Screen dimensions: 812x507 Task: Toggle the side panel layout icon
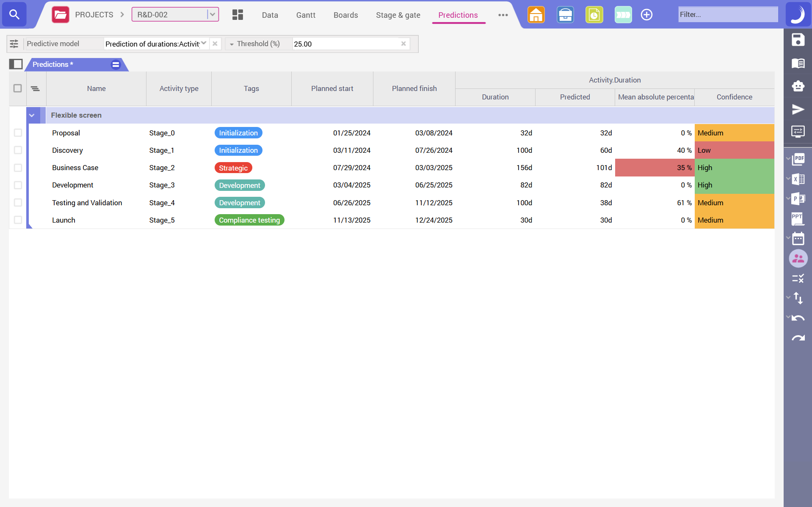coord(16,64)
